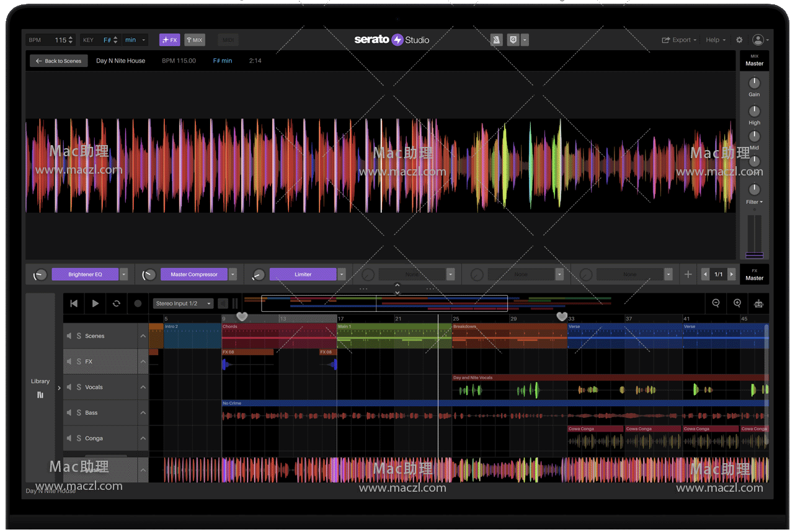Open the Master Compressor effect dropdown arrow
The image size is (795, 532).
click(x=233, y=274)
